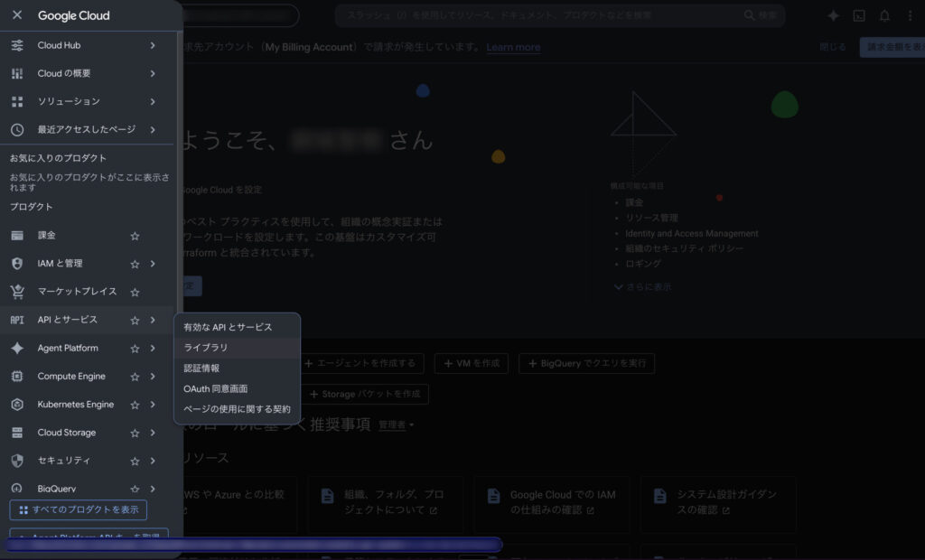The image size is (925, 560).
Task: Open Cloud Shell terminal icon
Action: tap(859, 15)
